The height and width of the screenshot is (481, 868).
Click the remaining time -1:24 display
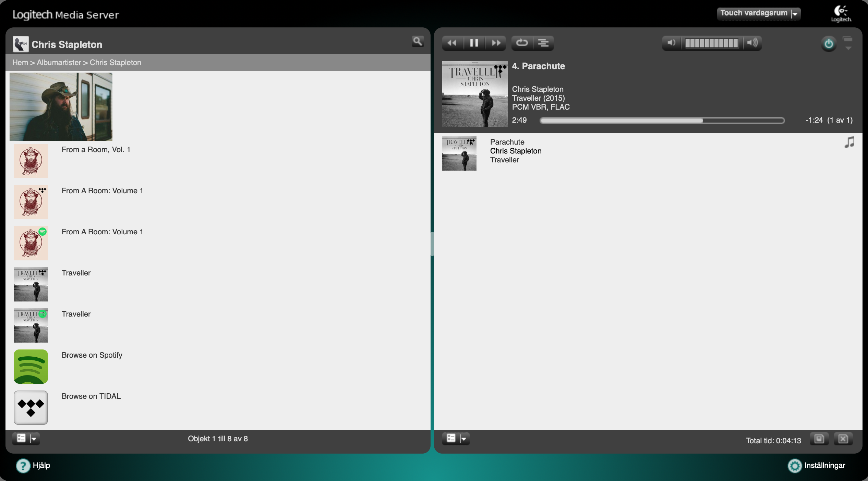814,120
